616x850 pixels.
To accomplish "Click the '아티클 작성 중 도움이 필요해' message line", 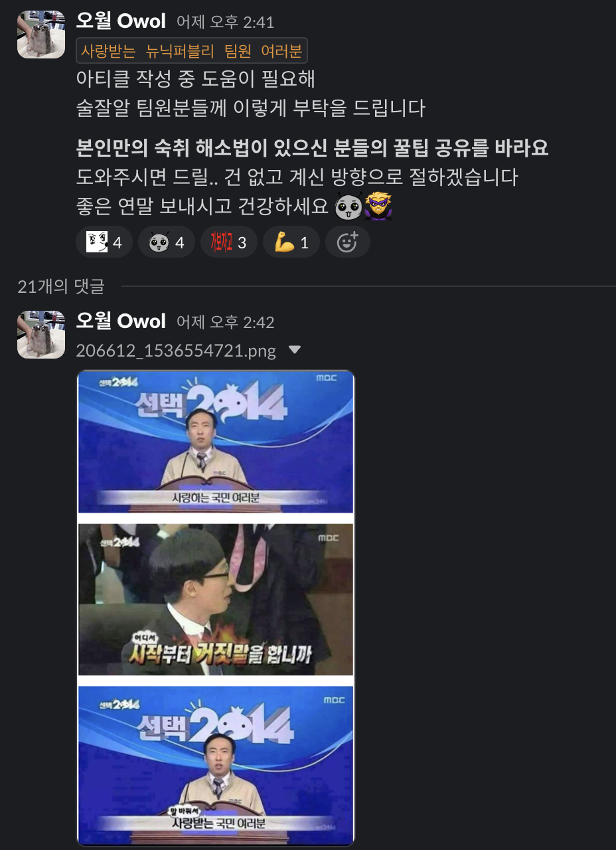I will pos(195,79).
